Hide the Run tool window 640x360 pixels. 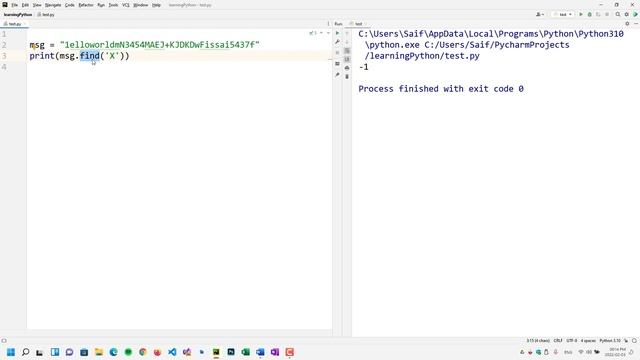[x=636, y=24]
